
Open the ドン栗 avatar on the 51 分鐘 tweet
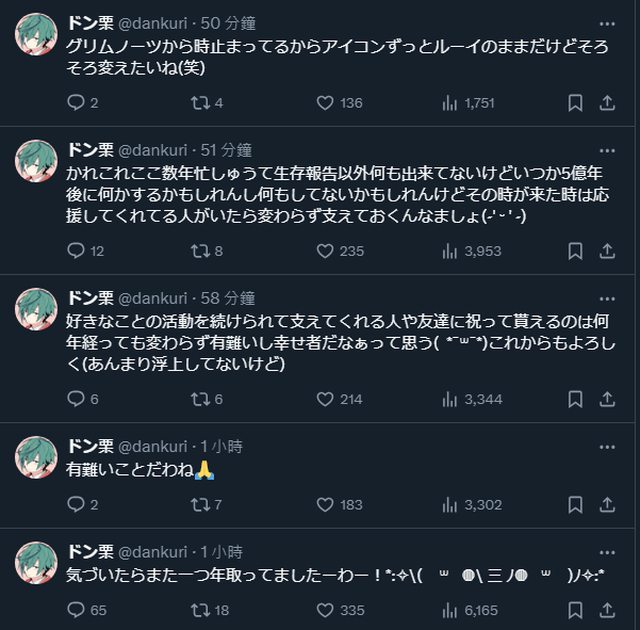[x=36, y=159]
